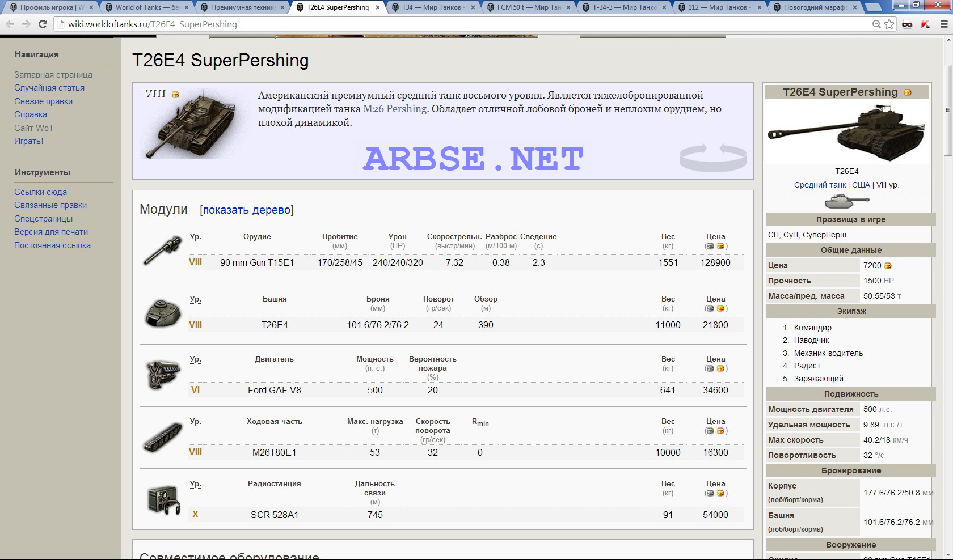Click the radio tier X label
The width and height of the screenshot is (953, 560).
point(195,515)
